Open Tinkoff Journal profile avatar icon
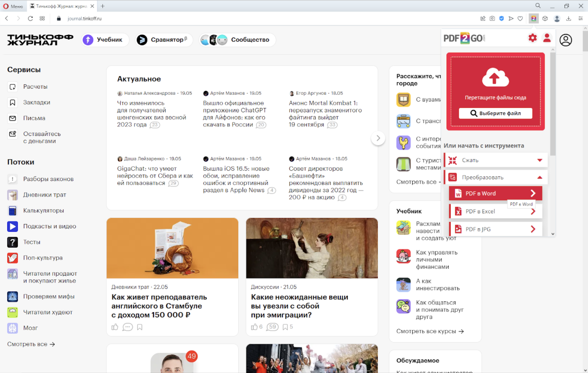Image resolution: width=588 pixels, height=373 pixels. click(x=566, y=40)
